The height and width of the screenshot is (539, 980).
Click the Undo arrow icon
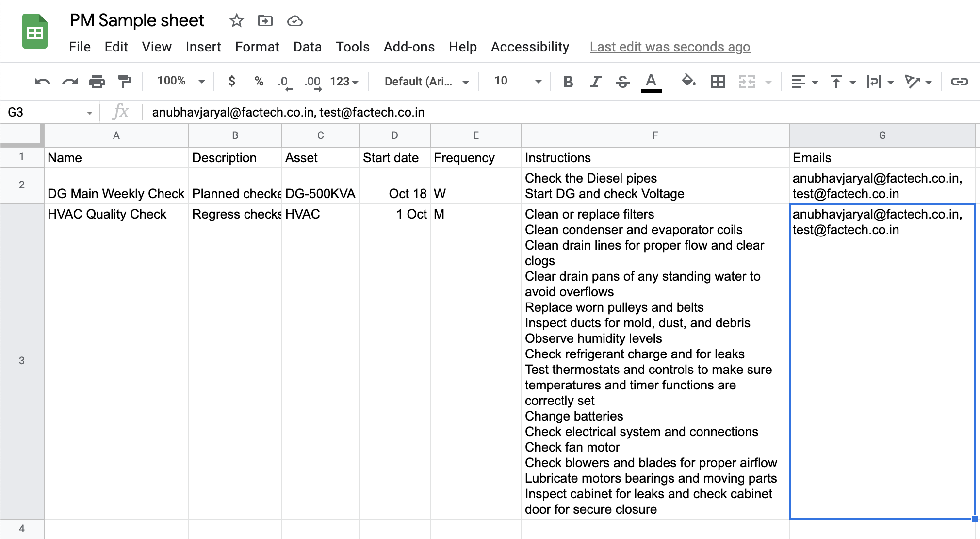(x=43, y=82)
